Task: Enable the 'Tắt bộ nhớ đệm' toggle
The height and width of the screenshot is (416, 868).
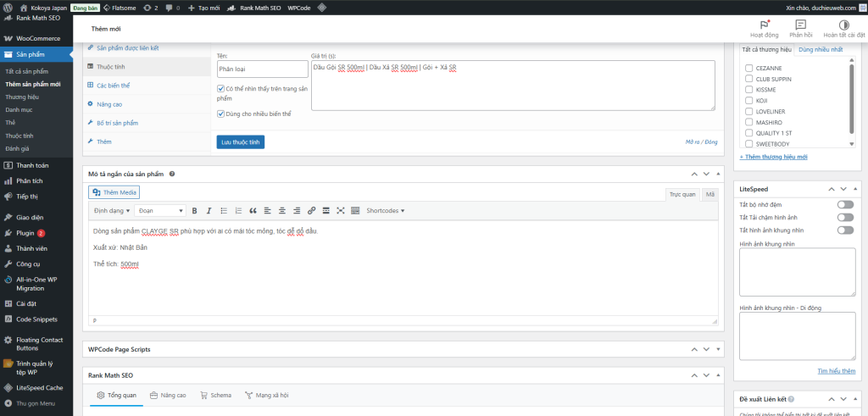Action: (844, 204)
